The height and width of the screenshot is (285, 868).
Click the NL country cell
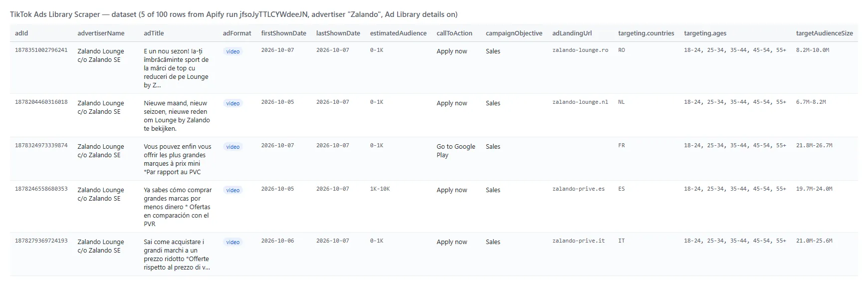pos(622,102)
